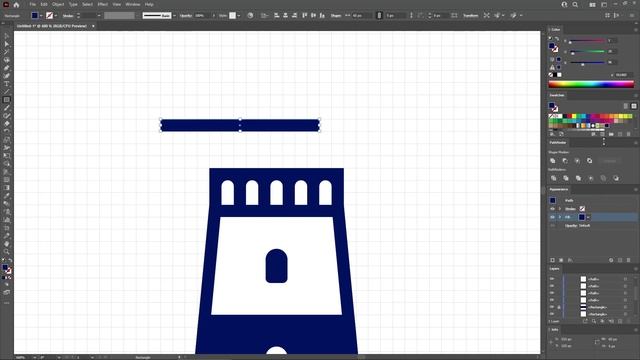Unlock the locked Rectangle layer
640x360 pixels.
(x=559, y=307)
